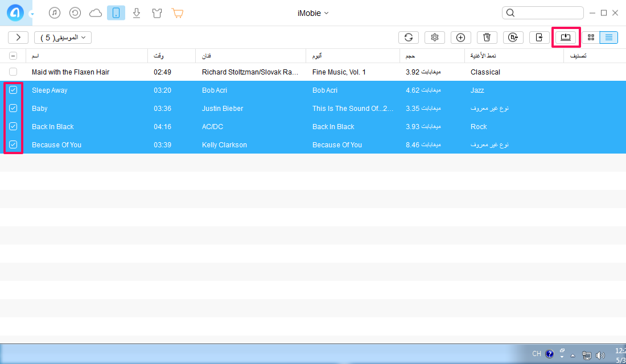Uncheck the Baby song checkbox
This screenshot has width=626, height=364.
coord(13,108)
